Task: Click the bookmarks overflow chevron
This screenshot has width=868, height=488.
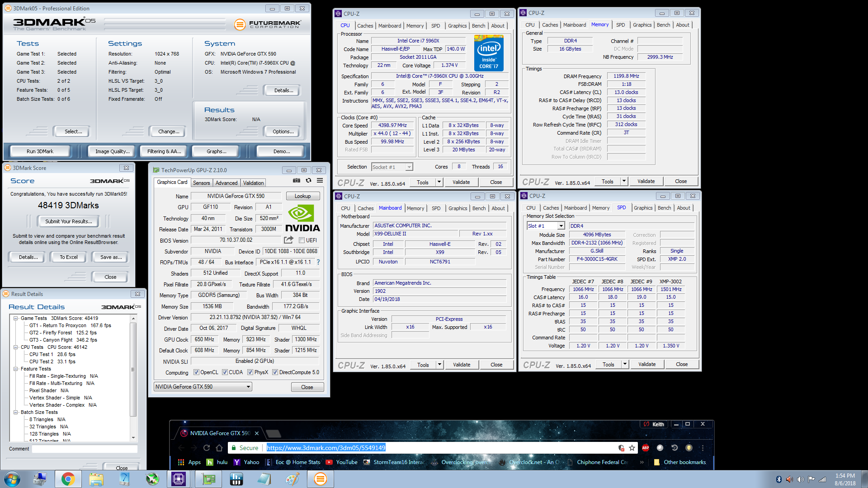Action: (x=642, y=462)
